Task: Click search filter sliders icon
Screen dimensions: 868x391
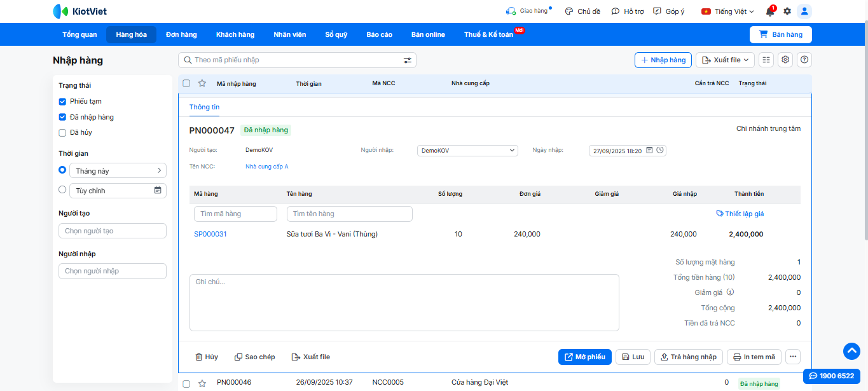Action: click(408, 60)
